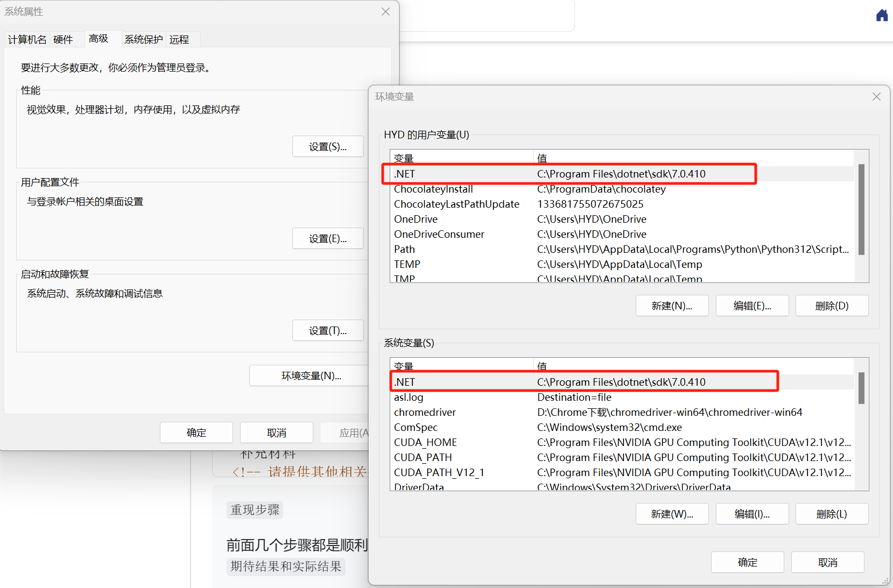Click 删除(L) for system variables
Screen dimensions: 893x588
[831, 514]
